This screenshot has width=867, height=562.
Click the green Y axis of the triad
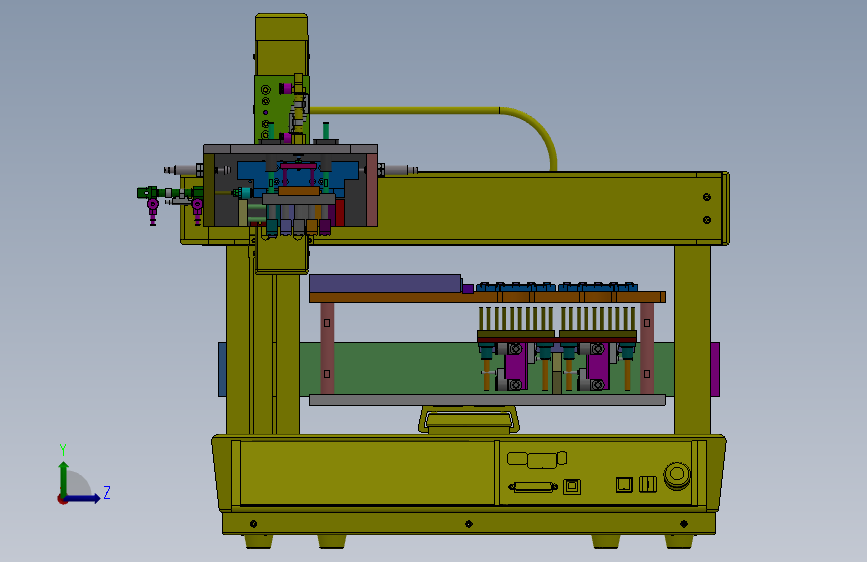[x=64, y=479]
